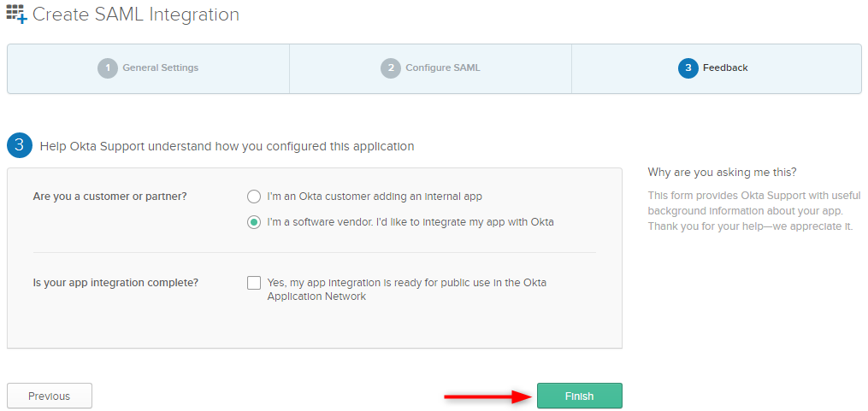
Task: Click the app grid plus icon beside title
Action: (x=16, y=14)
